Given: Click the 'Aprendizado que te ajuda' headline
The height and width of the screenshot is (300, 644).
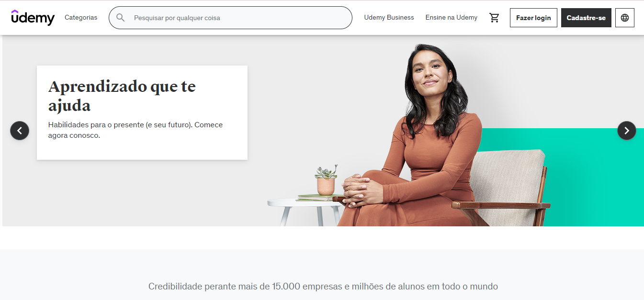Looking at the screenshot, I should tap(122, 96).
